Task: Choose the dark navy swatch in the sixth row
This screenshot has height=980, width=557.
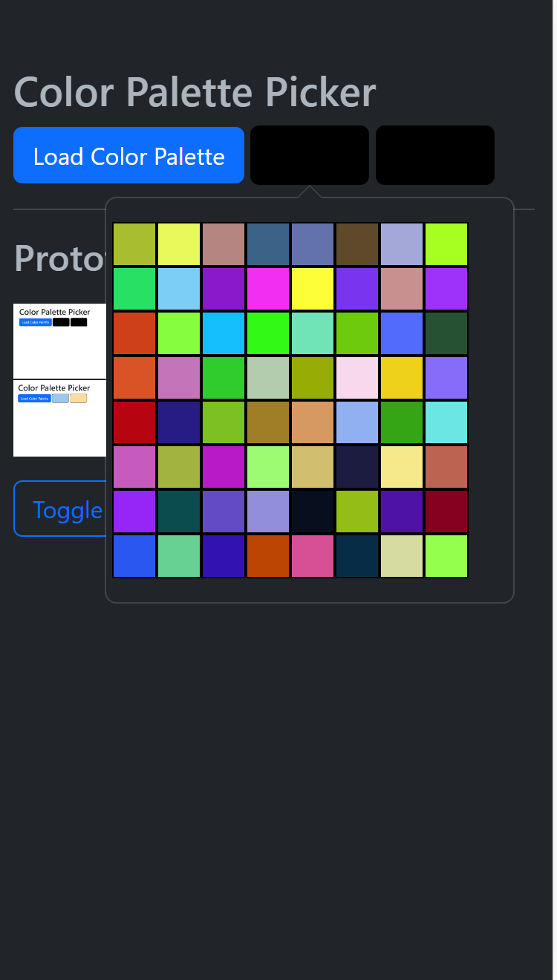Action: pos(357,467)
